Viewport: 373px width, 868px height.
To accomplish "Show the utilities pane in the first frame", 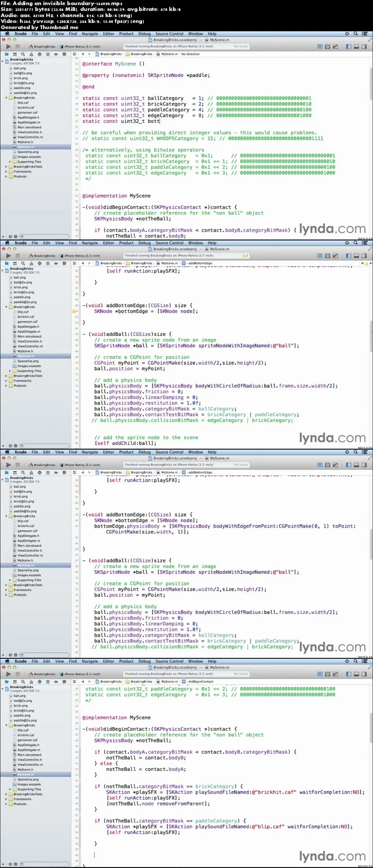I will [x=364, y=47].
